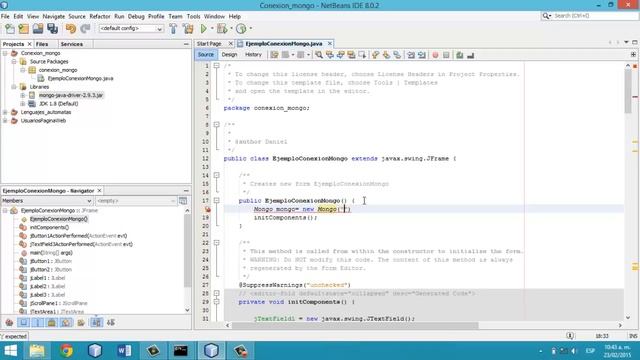Close the EjemploConexionMongo.java tab
The height and width of the screenshot is (360, 640).
pyautogui.click(x=330, y=43)
